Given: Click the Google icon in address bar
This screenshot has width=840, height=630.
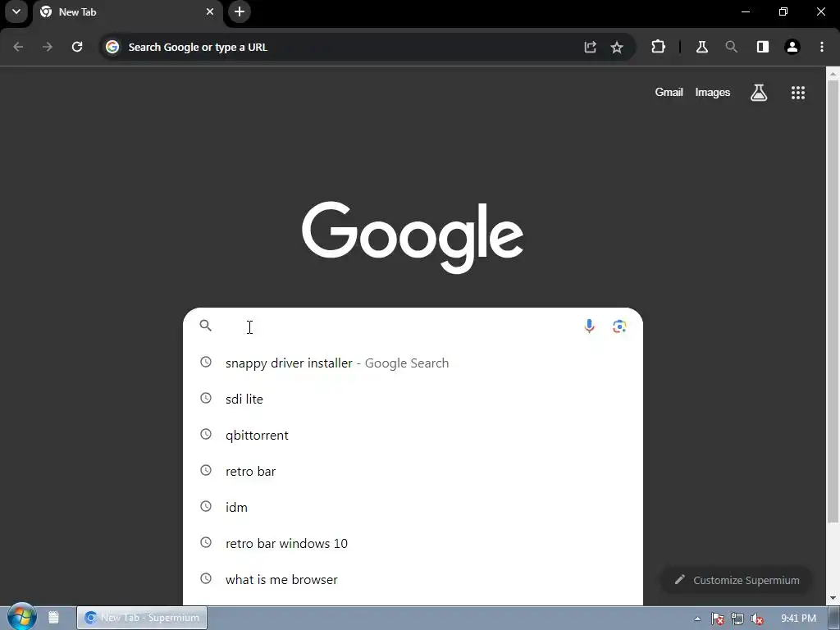Looking at the screenshot, I should tap(112, 47).
